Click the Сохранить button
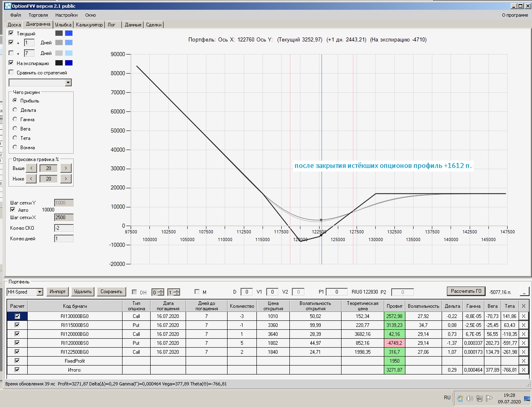Screen dimensions: 532x407 [111, 292]
